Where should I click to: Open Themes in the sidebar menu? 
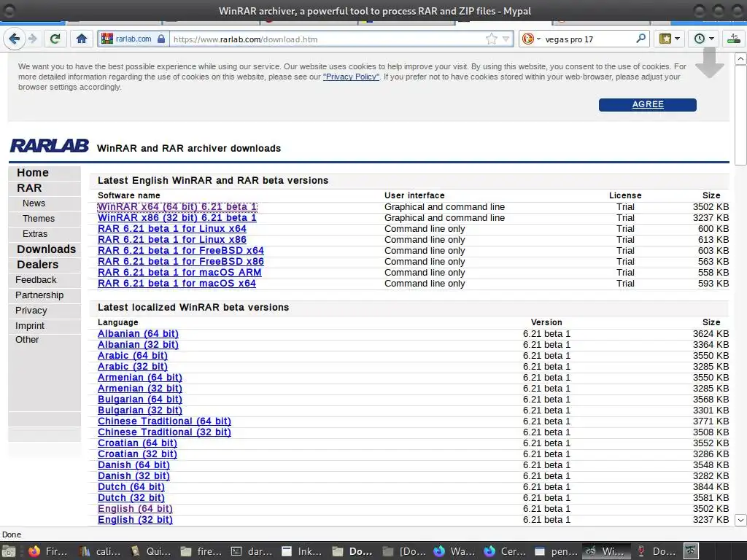pos(39,219)
